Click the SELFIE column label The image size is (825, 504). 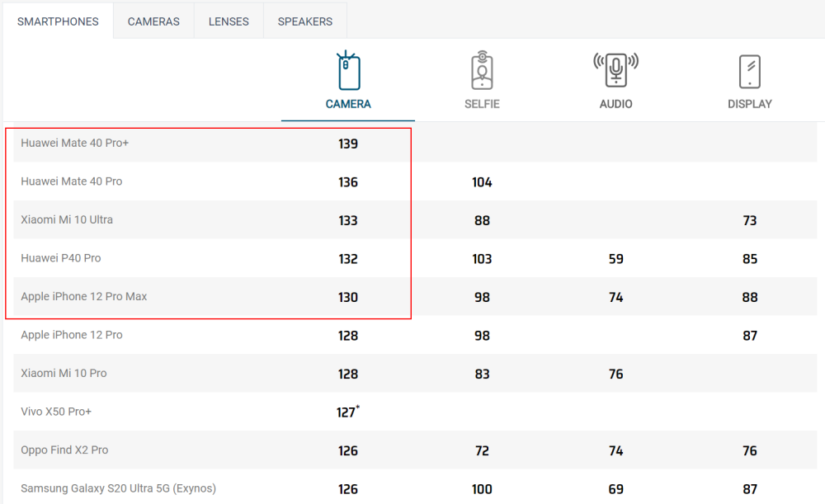click(482, 104)
